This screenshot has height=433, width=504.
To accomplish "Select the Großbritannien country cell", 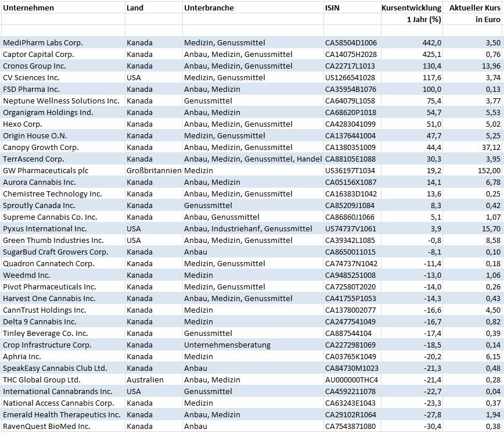I will [x=154, y=170].
